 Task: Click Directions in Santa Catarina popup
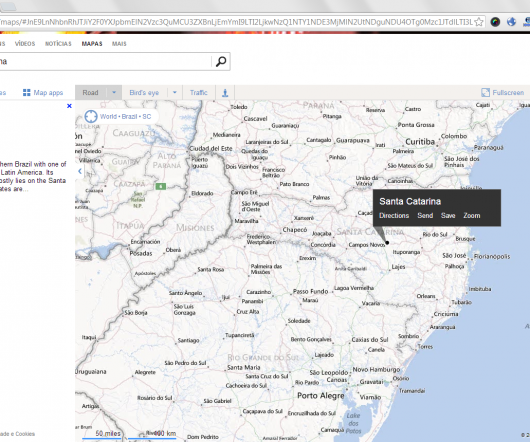point(394,216)
